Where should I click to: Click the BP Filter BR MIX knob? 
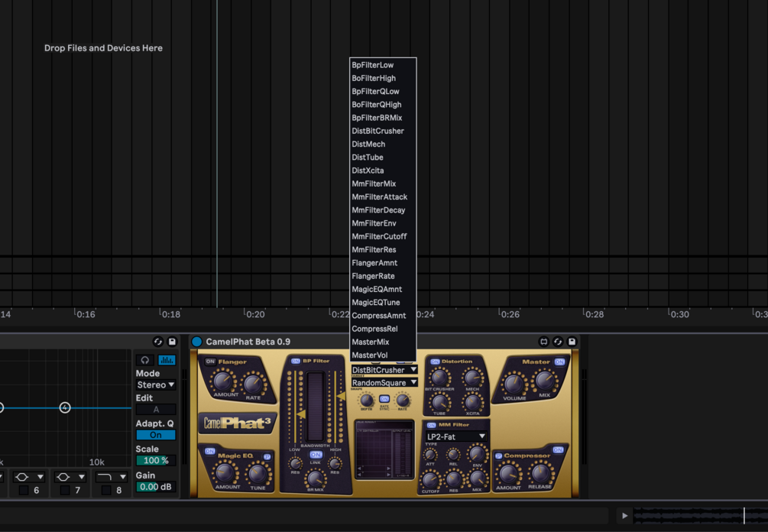click(x=315, y=478)
